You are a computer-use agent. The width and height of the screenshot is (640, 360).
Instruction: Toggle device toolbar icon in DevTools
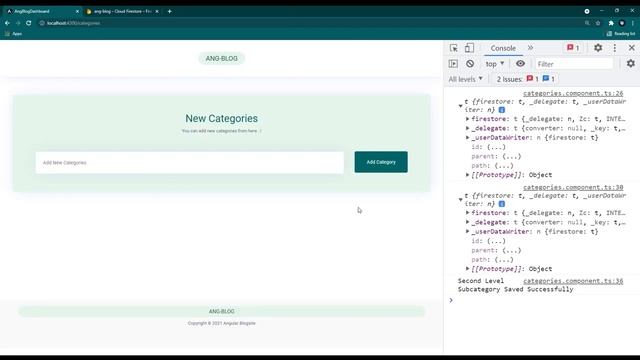click(x=469, y=48)
